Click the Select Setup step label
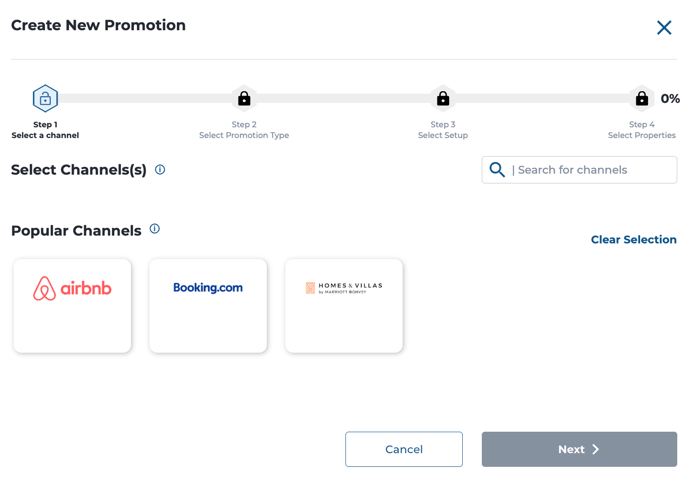The image size is (688, 480). (443, 135)
